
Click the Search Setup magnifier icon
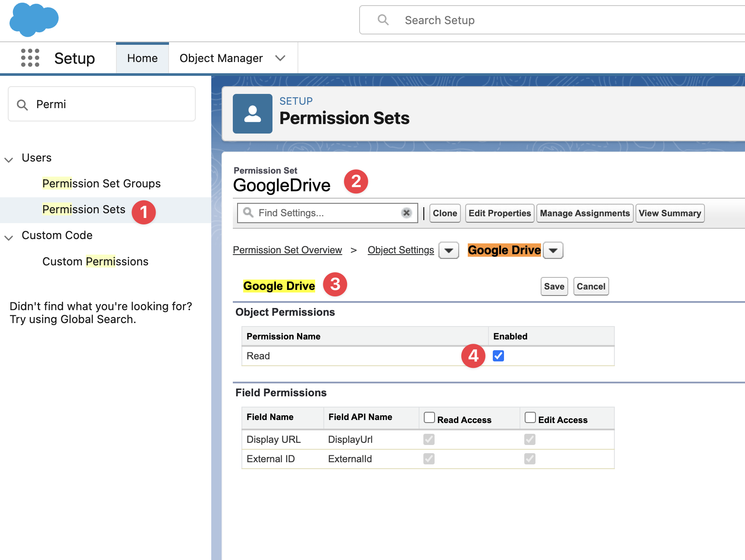click(383, 20)
